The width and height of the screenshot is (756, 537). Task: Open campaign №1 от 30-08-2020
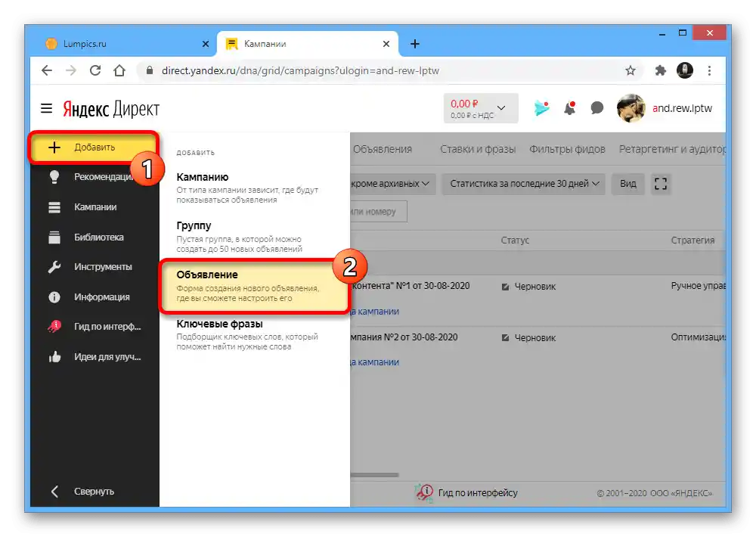point(411,286)
